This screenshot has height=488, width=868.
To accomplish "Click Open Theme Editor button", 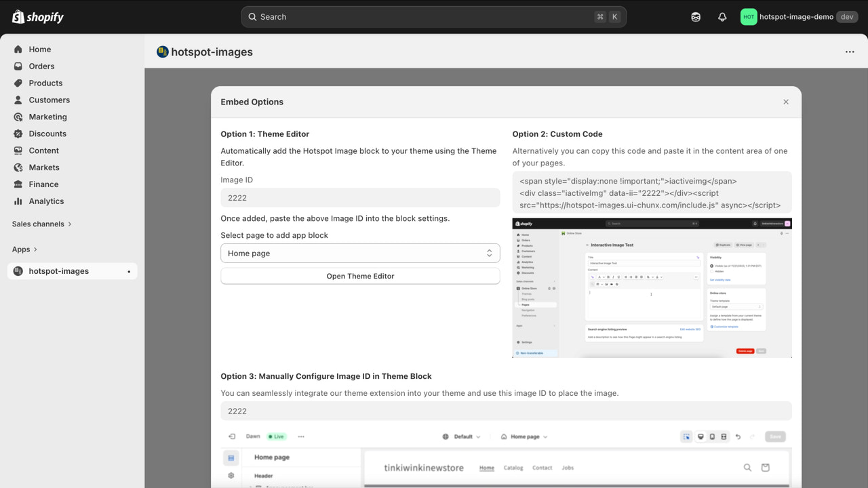I will click(x=360, y=277).
